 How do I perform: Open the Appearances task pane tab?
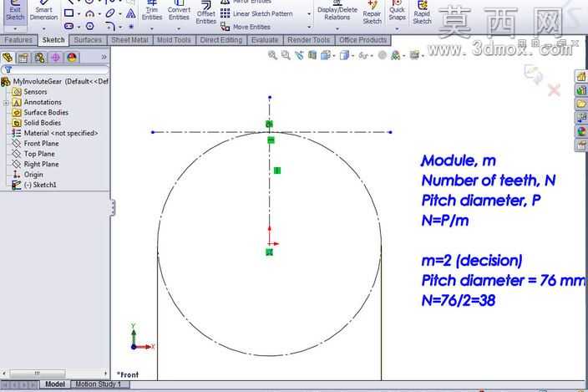(x=581, y=131)
